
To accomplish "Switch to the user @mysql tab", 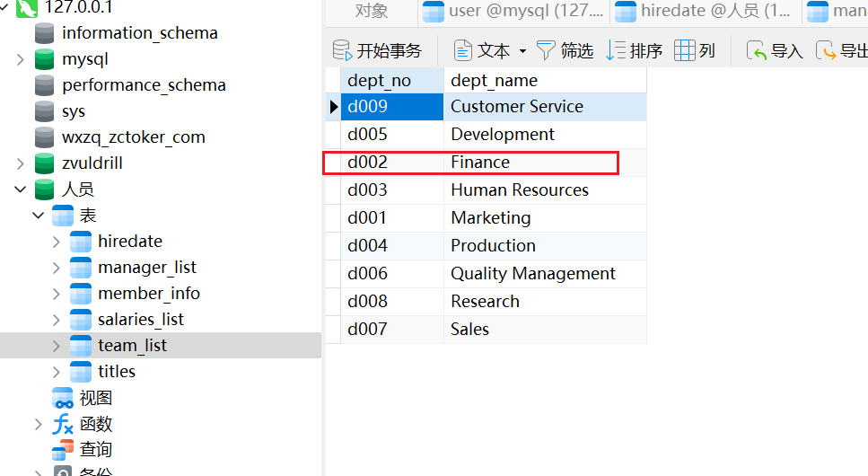I will click(513, 12).
